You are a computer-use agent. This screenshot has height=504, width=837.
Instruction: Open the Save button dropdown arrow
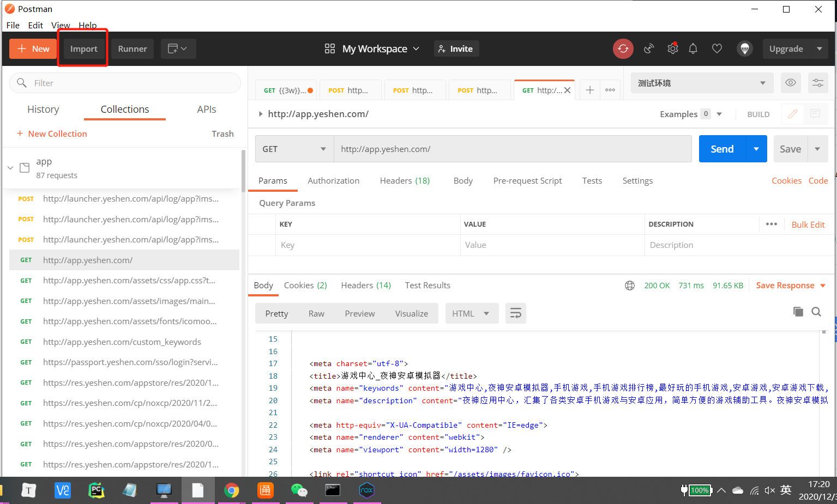[x=817, y=149]
